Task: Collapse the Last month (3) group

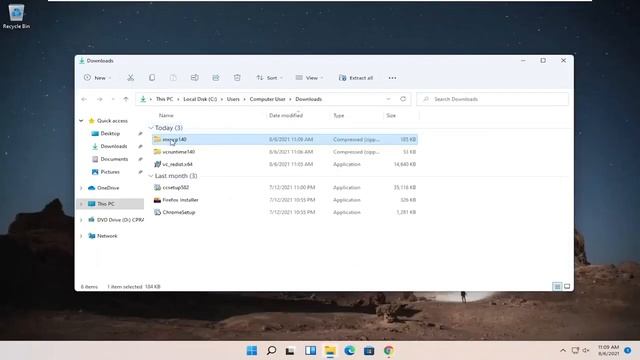Action: point(151,176)
